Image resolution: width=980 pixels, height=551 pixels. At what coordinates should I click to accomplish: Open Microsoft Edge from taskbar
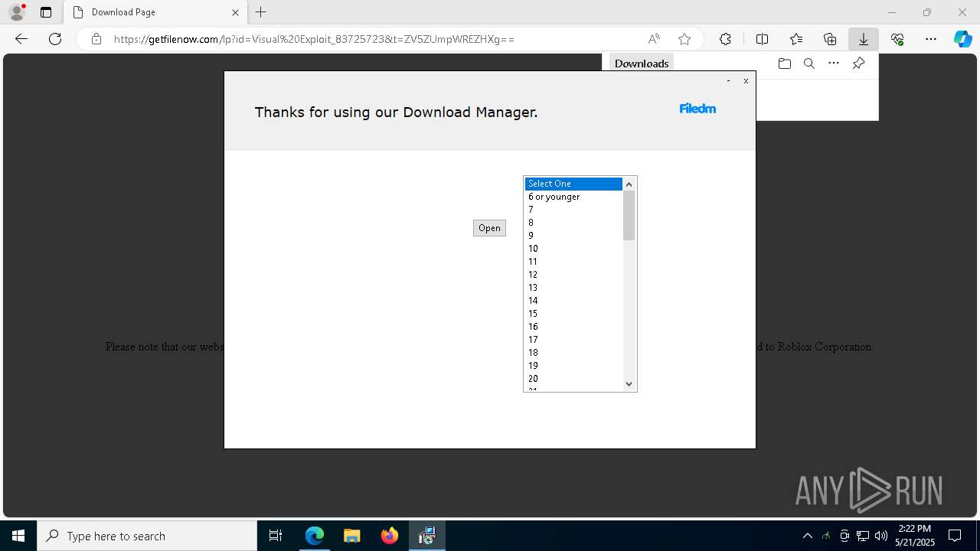point(315,536)
